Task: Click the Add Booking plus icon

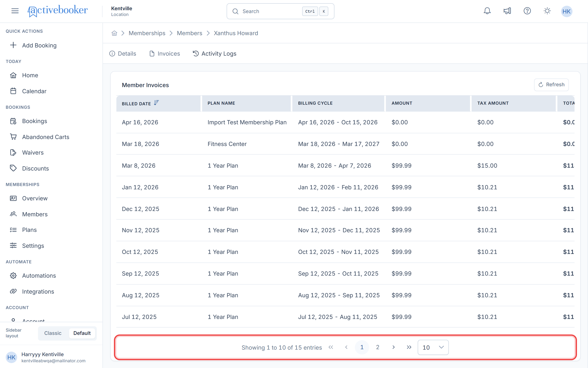Action: 13,45
